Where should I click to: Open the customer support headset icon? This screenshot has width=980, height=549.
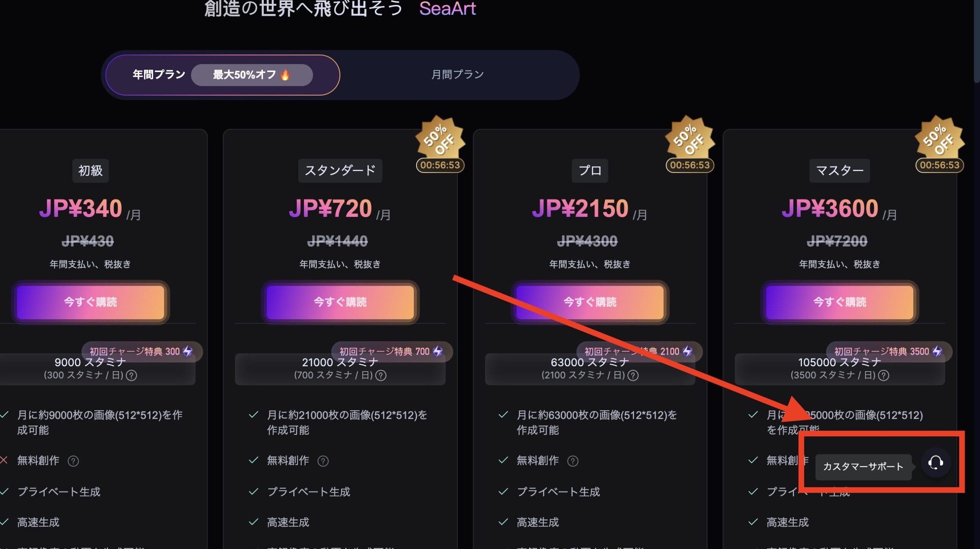click(935, 462)
